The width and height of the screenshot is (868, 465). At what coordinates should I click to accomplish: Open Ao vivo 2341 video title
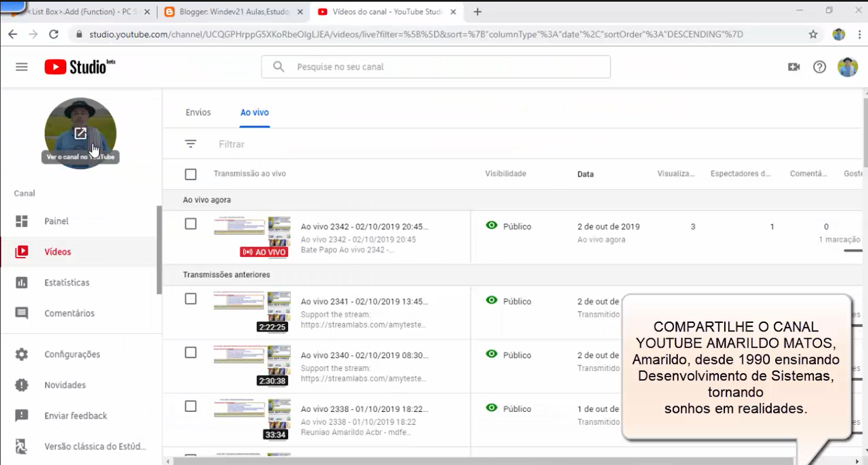pos(364,301)
